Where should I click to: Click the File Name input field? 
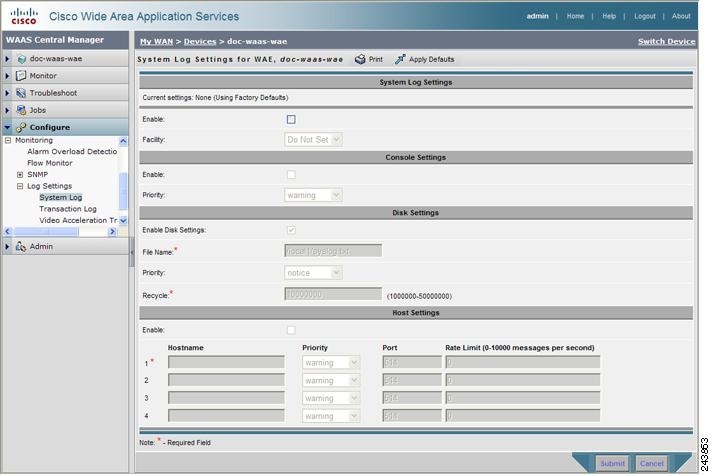click(x=333, y=251)
